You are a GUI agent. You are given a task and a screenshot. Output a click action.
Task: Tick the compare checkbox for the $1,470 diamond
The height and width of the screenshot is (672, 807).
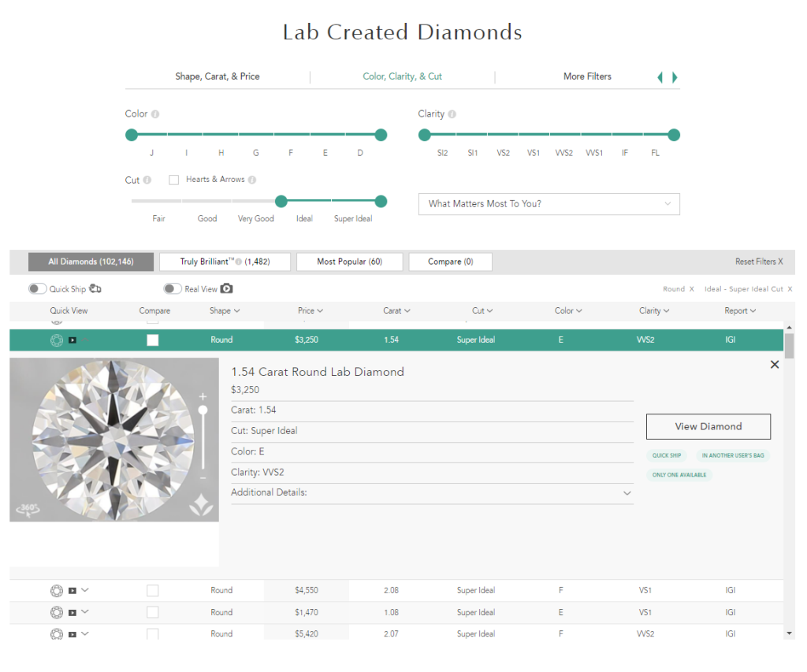pyautogui.click(x=152, y=612)
